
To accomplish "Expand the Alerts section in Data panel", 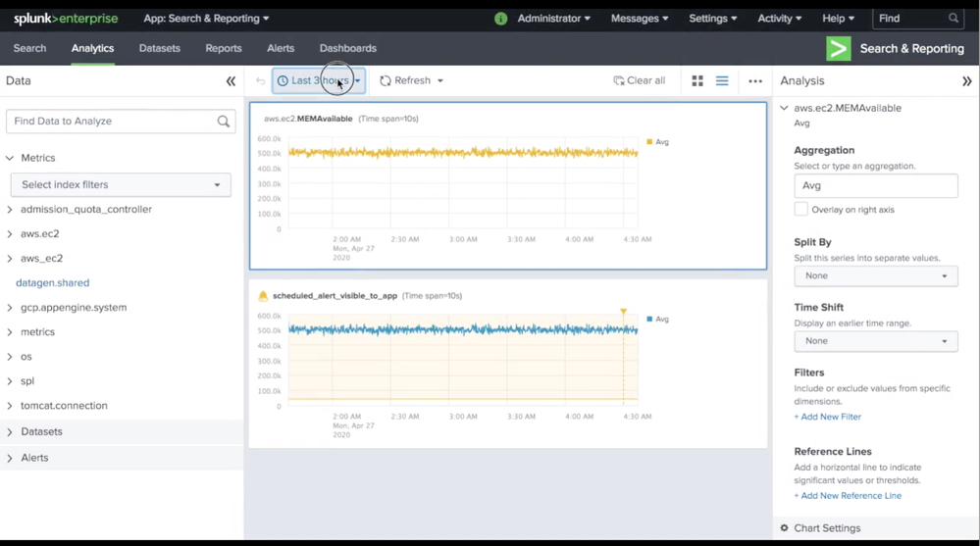I will click(10, 458).
